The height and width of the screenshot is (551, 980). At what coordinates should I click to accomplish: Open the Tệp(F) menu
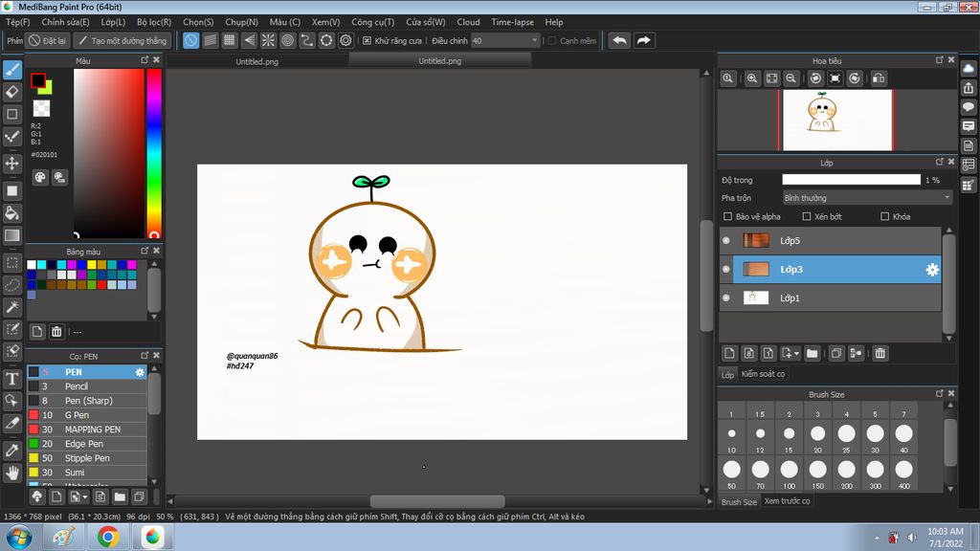coord(18,22)
